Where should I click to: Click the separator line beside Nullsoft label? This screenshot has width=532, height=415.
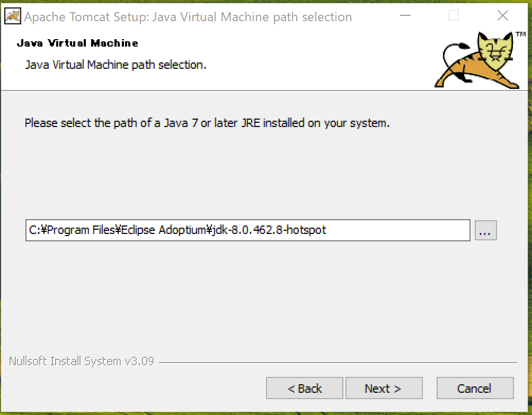click(x=338, y=363)
